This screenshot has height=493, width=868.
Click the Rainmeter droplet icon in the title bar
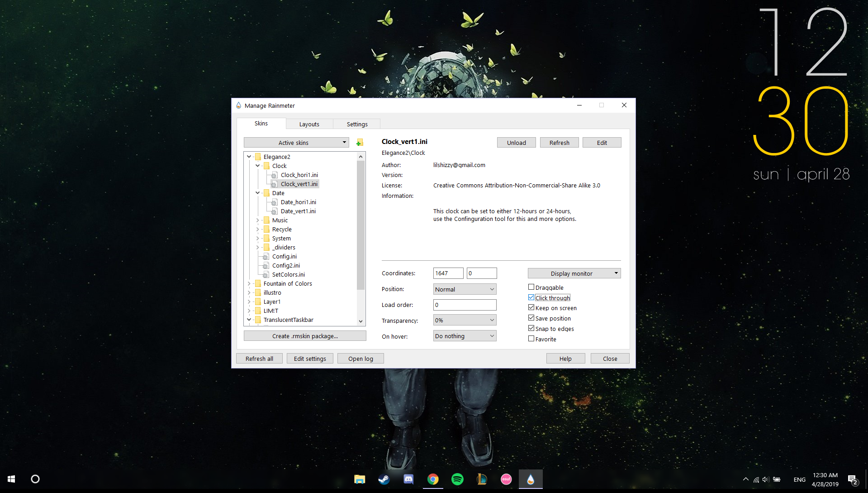238,105
